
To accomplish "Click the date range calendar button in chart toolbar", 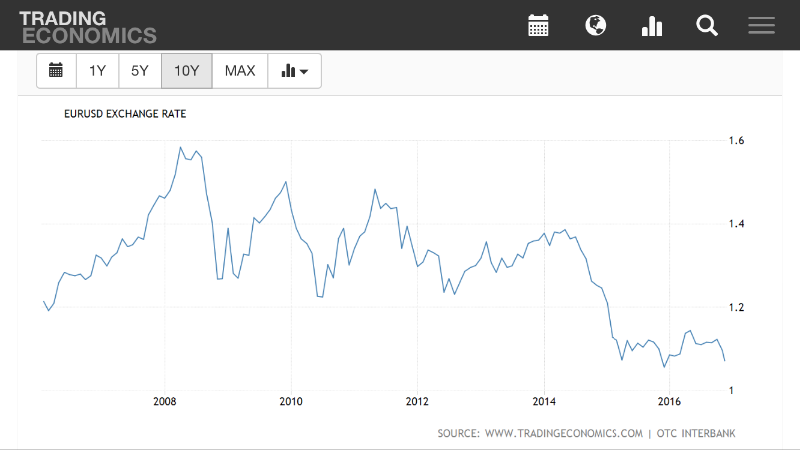I will [56, 71].
